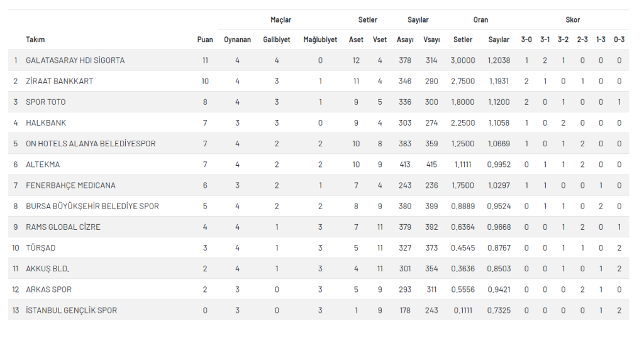Click İSTANBUL GENÇLİK SPOR team name

[72, 311]
